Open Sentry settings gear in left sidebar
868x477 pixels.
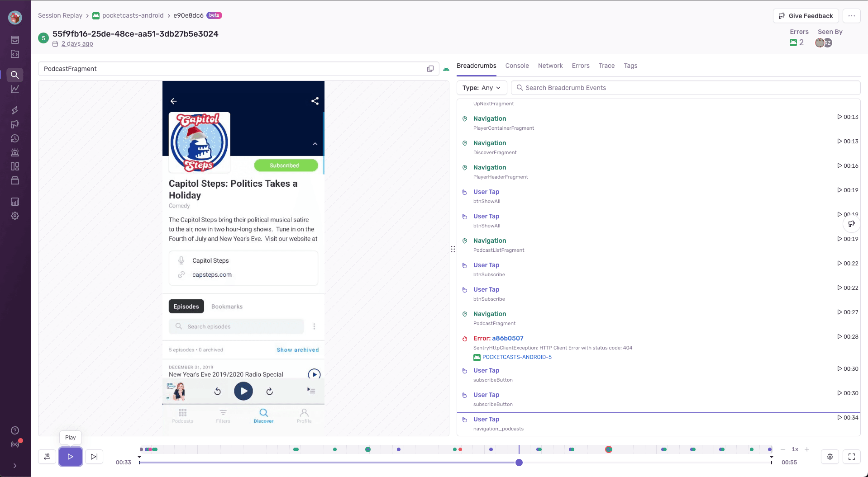[15, 216]
